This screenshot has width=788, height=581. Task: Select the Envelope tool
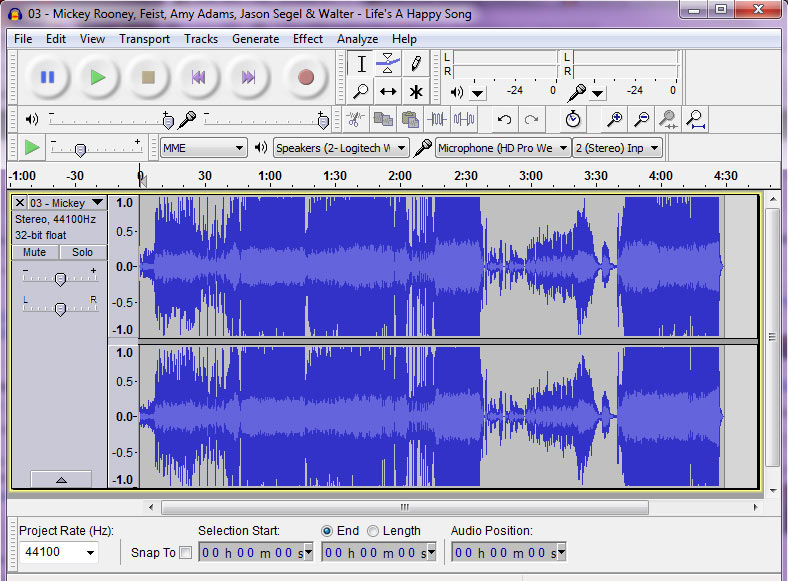point(388,64)
